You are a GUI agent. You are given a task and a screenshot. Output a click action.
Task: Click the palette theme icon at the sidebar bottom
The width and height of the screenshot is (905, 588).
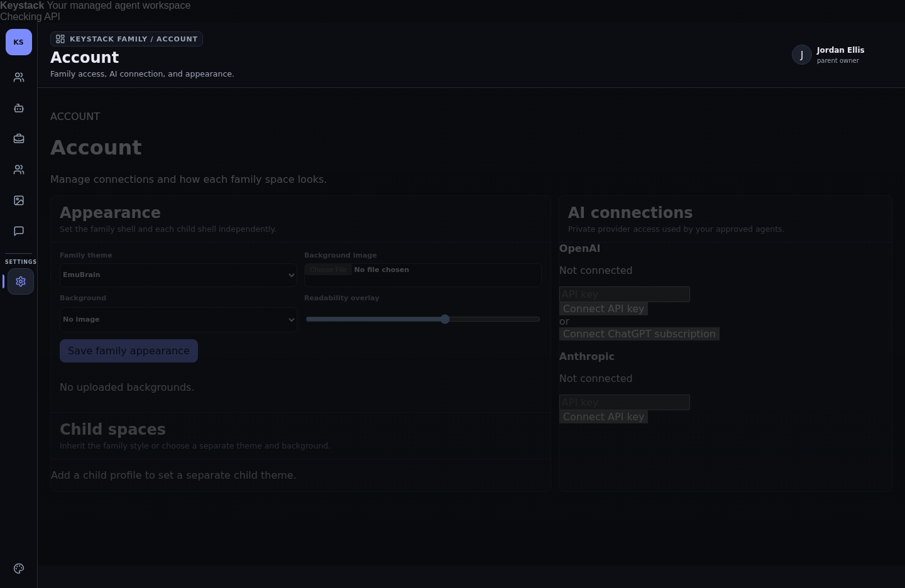[19, 569]
